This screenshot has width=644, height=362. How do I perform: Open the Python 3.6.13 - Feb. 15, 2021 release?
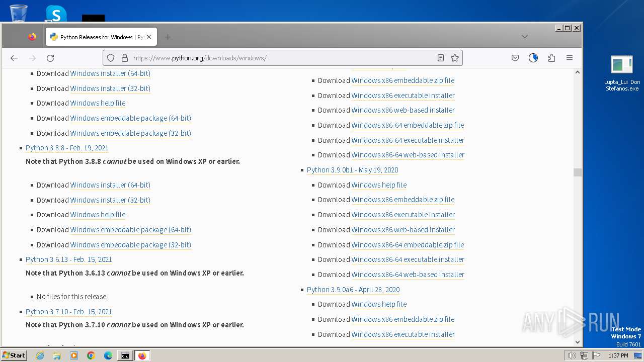(69, 259)
